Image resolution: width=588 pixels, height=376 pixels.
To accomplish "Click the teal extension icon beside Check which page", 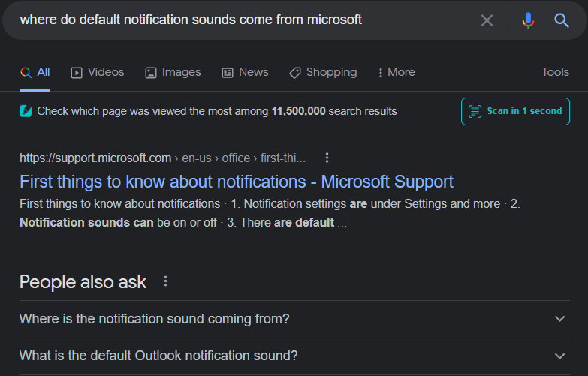I will (x=26, y=111).
